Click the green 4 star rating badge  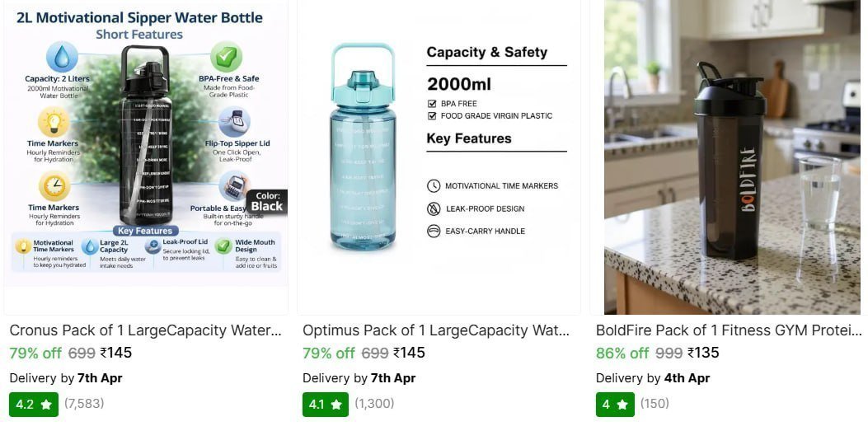coord(614,405)
